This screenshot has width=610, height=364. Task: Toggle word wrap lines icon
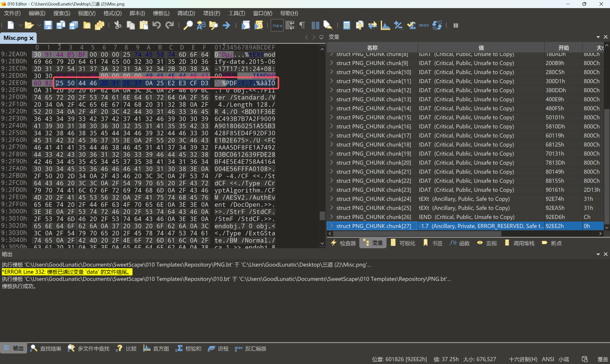point(290,25)
